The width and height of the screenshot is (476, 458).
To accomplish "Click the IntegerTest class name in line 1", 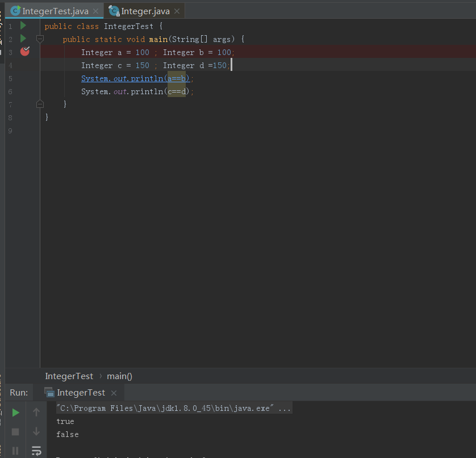I will [x=129, y=26].
